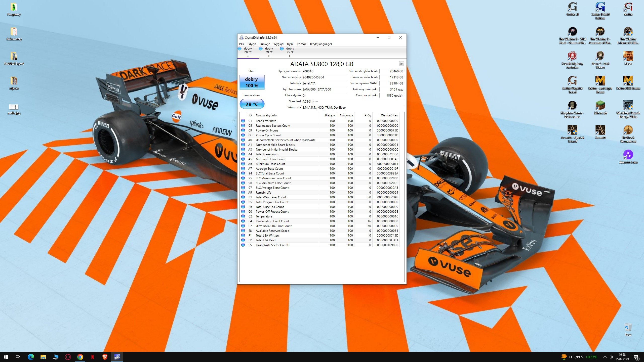Click the Suma zapisów NAND value 33984 GB
644x362 pixels.
click(x=392, y=83)
